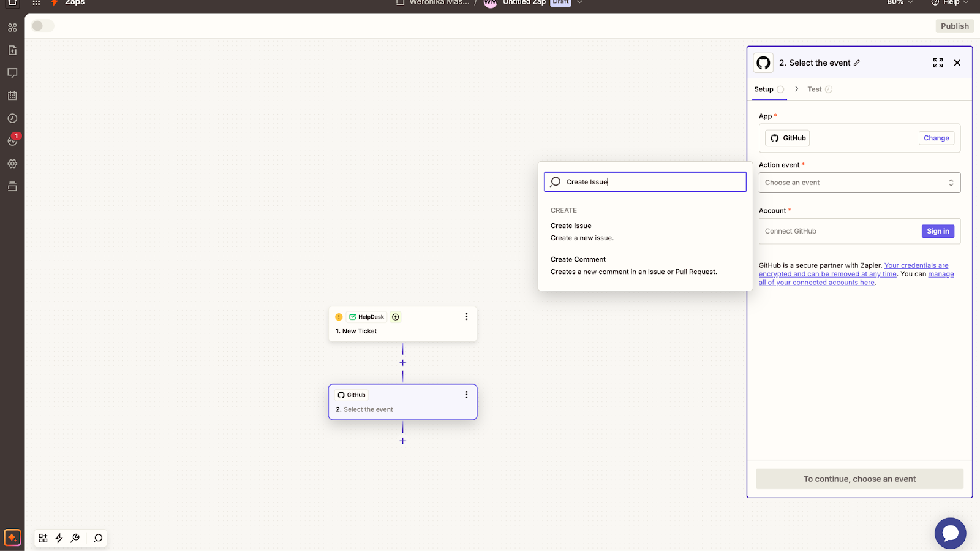The width and height of the screenshot is (980, 551).
Task: Open the apps grid icon in the top bar
Action: (x=36, y=2)
